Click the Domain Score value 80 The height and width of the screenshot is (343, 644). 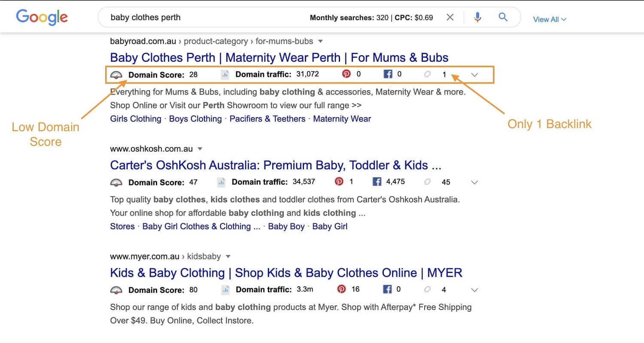pos(193,290)
